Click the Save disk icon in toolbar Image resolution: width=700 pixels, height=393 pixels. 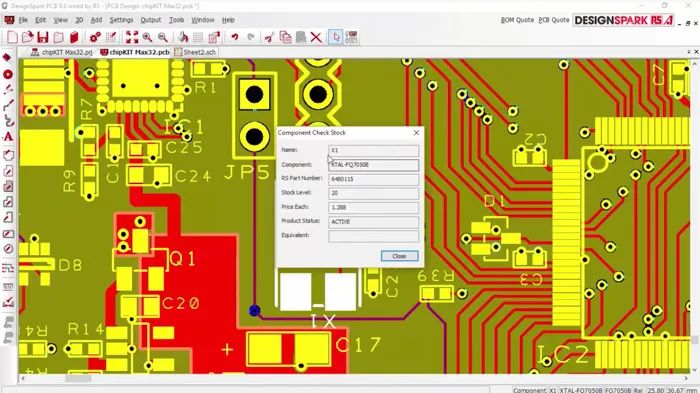click(43, 37)
